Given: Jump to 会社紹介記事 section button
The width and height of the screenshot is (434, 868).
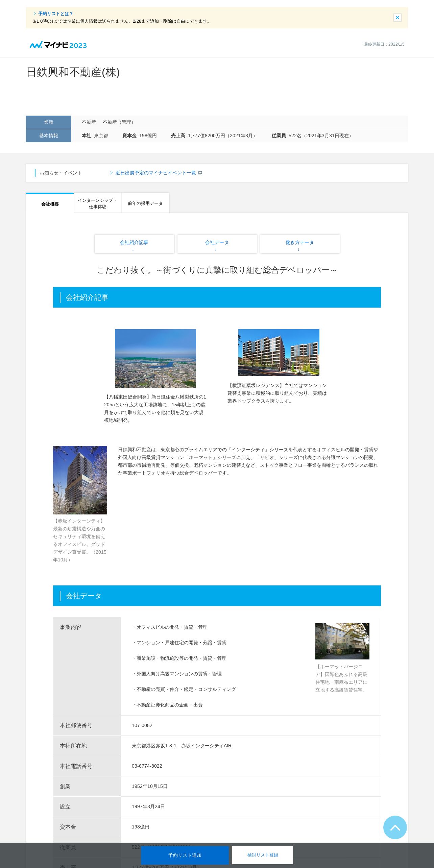Looking at the screenshot, I should coord(134,244).
